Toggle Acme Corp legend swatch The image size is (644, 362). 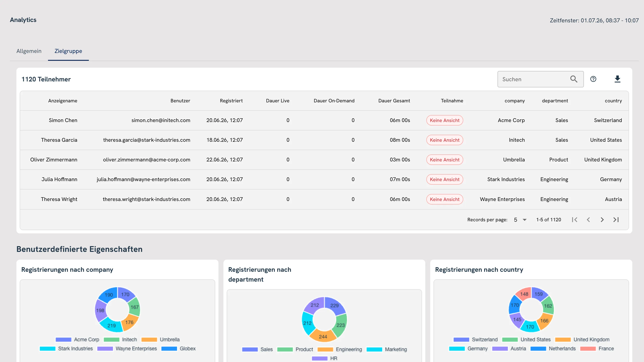click(64, 339)
